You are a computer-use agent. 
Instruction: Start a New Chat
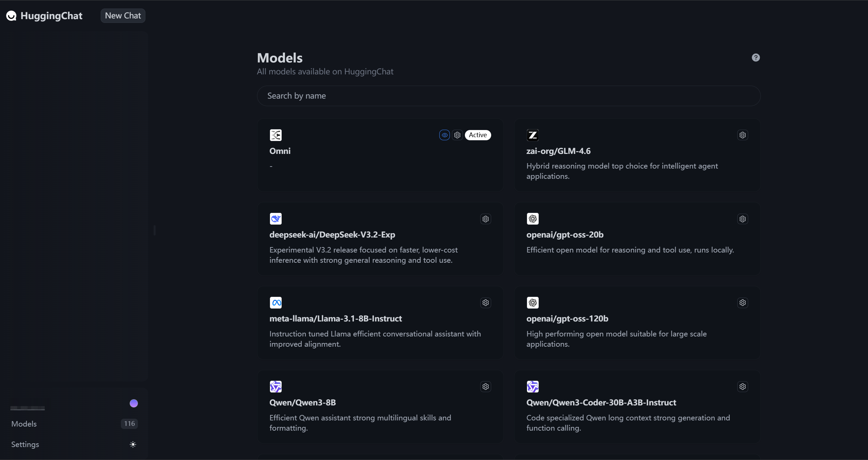123,16
